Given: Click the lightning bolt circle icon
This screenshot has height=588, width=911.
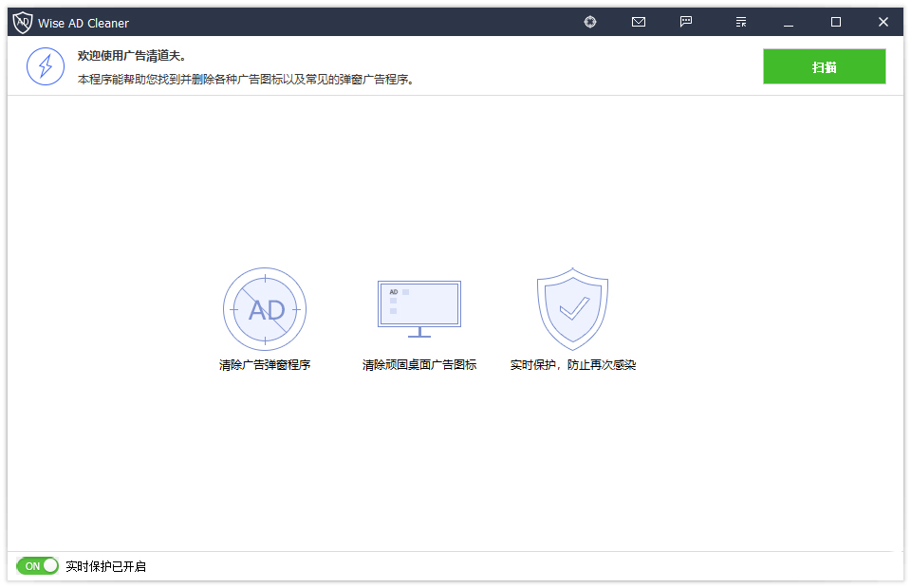Looking at the screenshot, I should click(46, 65).
